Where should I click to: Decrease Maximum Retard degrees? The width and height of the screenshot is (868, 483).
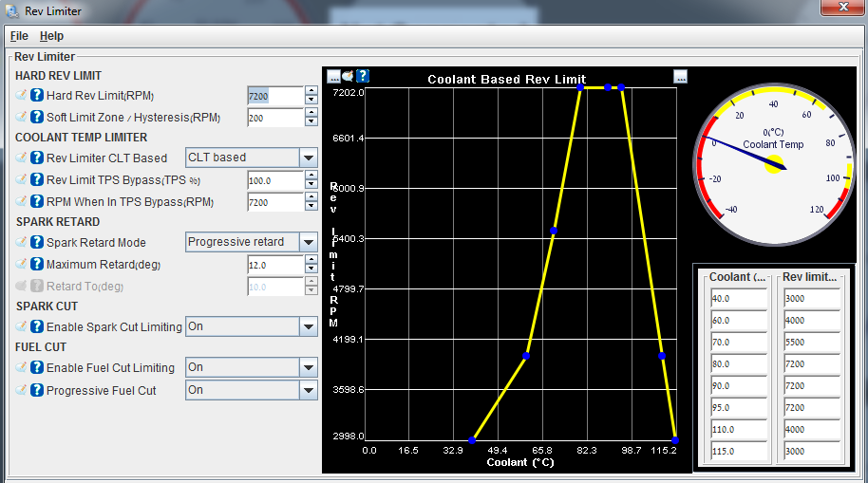[311, 269]
